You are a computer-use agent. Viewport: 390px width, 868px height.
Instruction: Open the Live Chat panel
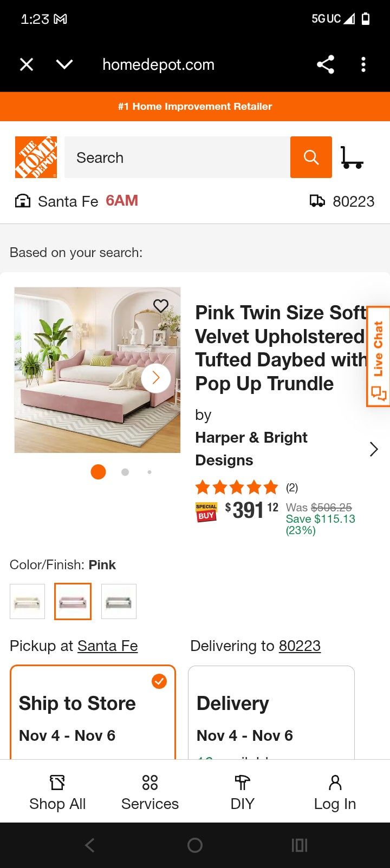pyautogui.click(x=378, y=354)
